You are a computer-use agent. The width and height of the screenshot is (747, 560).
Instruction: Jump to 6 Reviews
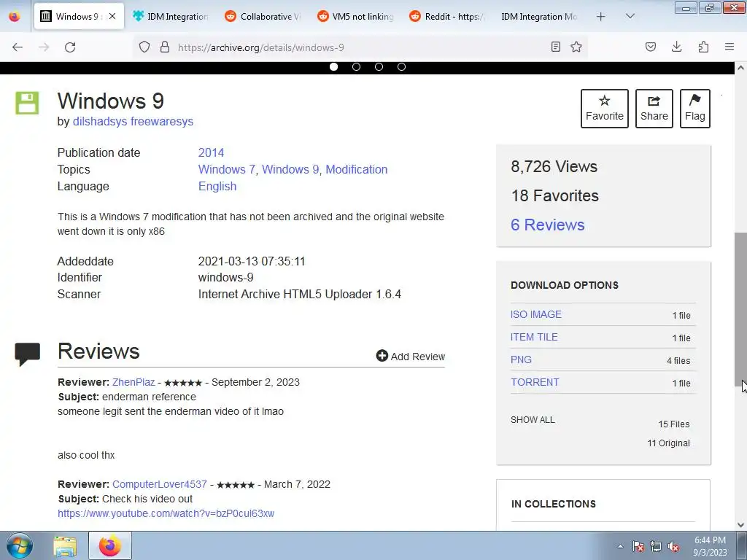[547, 225]
